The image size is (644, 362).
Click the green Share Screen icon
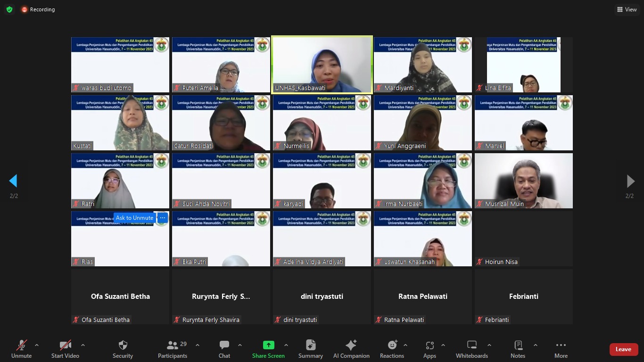click(268, 345)
